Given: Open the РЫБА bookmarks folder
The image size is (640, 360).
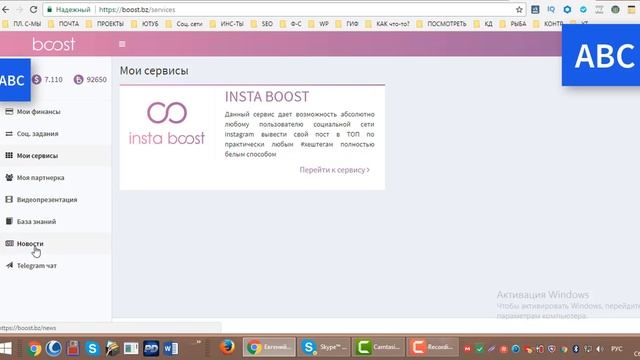Looking at the screenshot, I should 513,24.
